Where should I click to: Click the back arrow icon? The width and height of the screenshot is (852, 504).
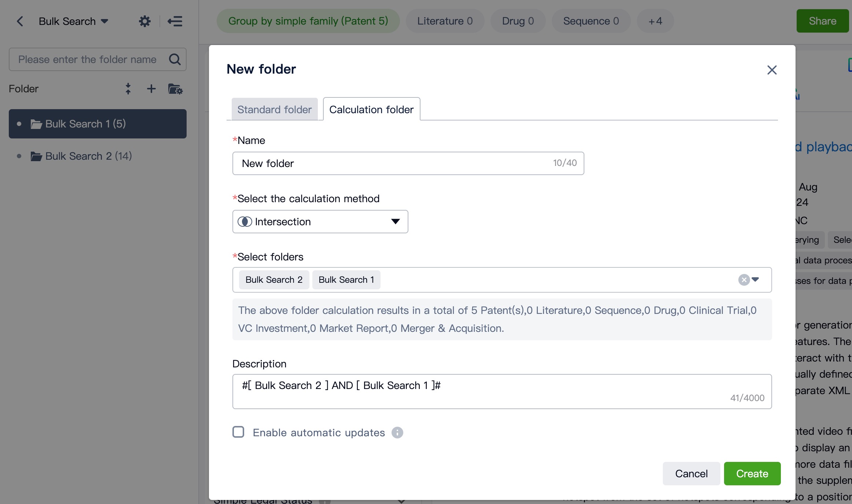[20, 21]
